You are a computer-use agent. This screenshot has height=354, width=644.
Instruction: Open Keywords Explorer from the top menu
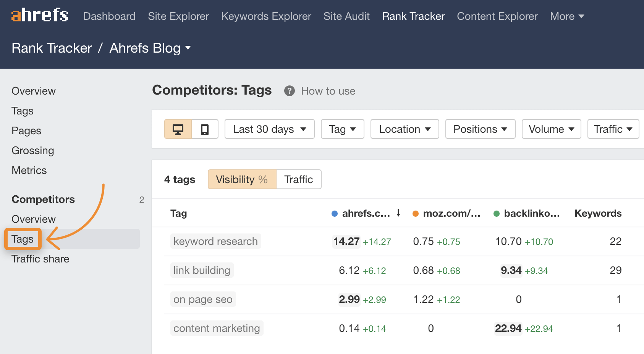coord(266,16)
